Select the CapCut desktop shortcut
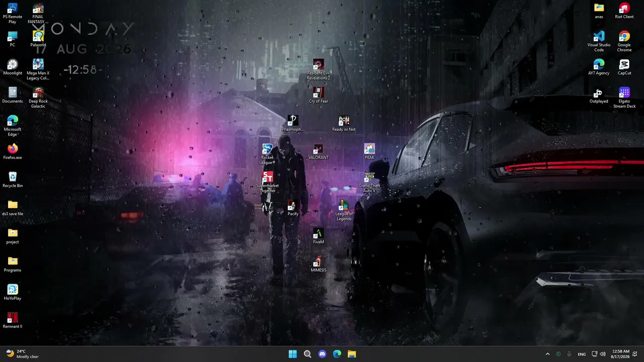The height and width of the screenshot is (362, 644). click(x=624, y=67)
